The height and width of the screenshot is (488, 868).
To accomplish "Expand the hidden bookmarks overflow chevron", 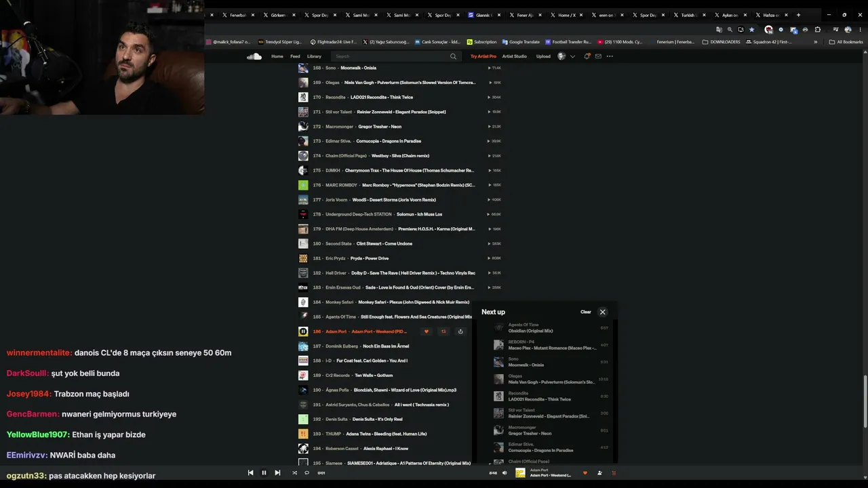I will tap(815, 42).
